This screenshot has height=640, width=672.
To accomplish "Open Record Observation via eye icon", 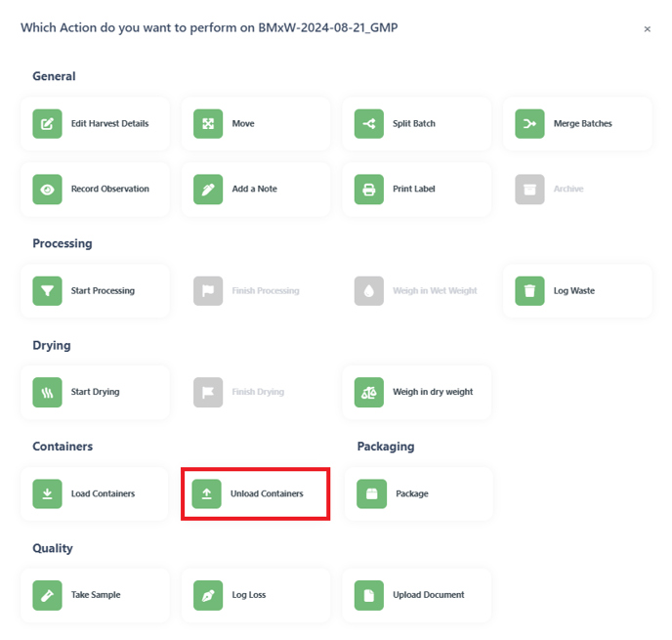I will tap(47, 189).
